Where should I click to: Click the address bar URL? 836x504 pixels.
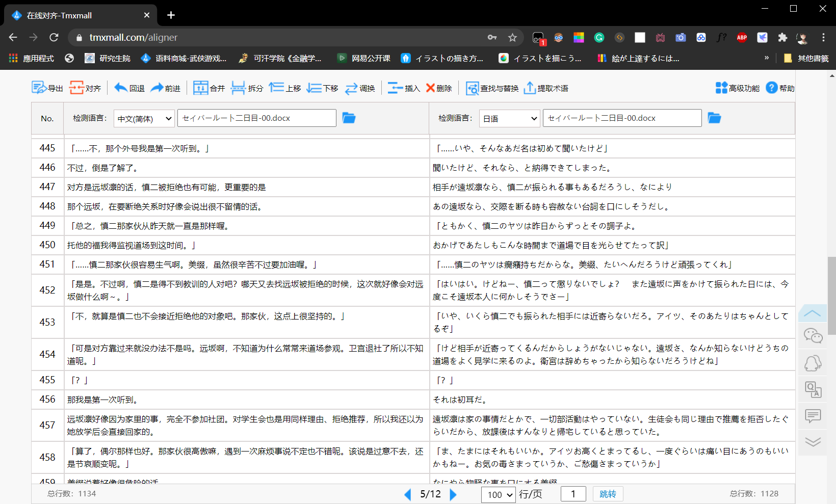134,37
